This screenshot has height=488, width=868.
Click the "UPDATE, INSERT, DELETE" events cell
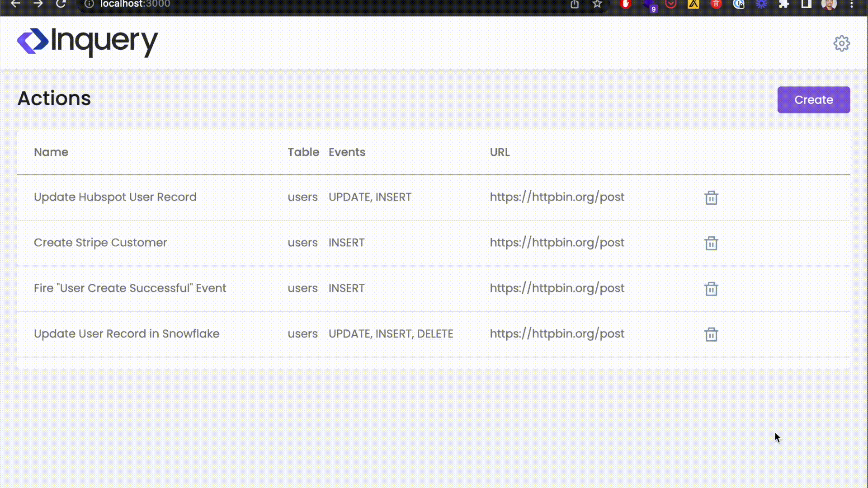click(x=391, y=334)
